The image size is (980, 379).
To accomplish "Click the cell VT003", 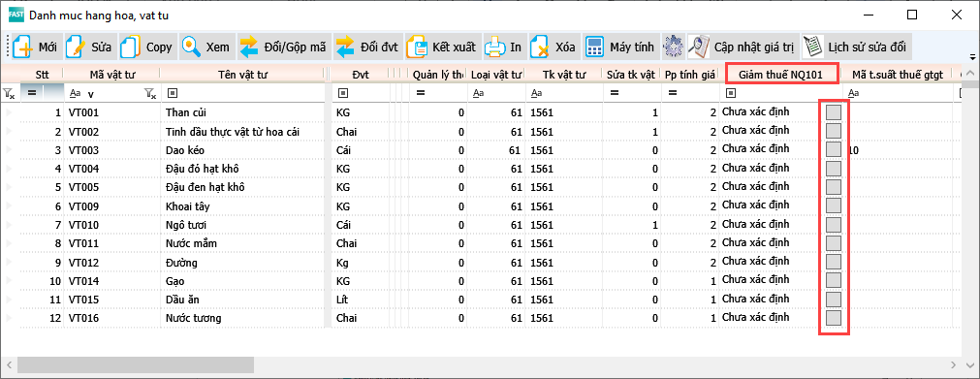I will click(x=111, y=150).
